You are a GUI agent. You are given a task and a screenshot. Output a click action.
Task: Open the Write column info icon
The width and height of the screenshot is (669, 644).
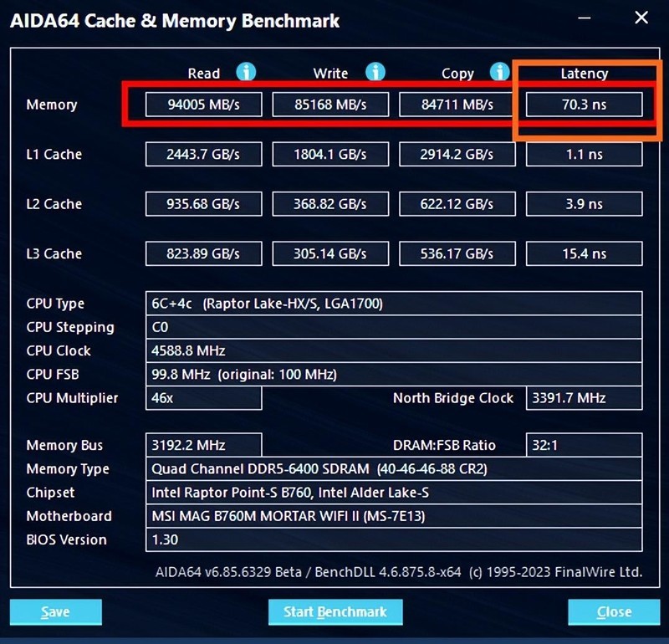[x=375, y=73]
